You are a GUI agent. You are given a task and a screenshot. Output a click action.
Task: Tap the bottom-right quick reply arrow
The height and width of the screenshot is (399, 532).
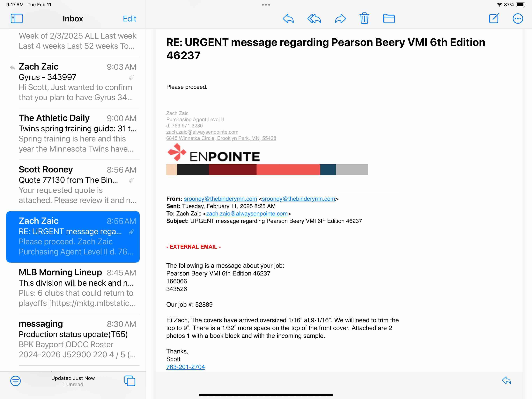point(506,380)
